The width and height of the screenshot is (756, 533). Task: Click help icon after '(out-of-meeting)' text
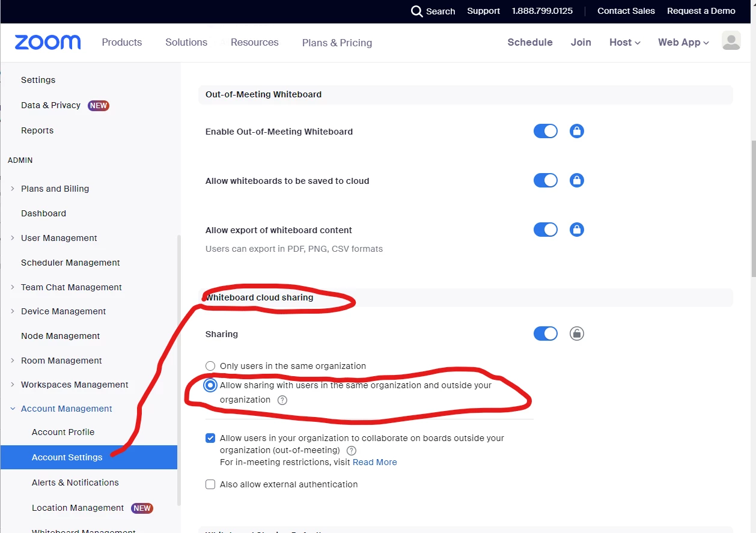click(352, 451)
